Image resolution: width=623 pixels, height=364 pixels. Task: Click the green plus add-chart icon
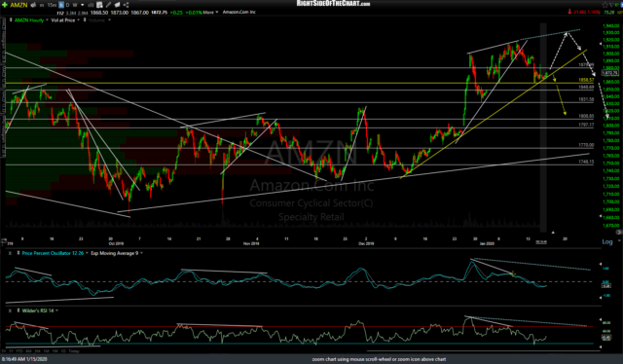click(x=5, y=5)
